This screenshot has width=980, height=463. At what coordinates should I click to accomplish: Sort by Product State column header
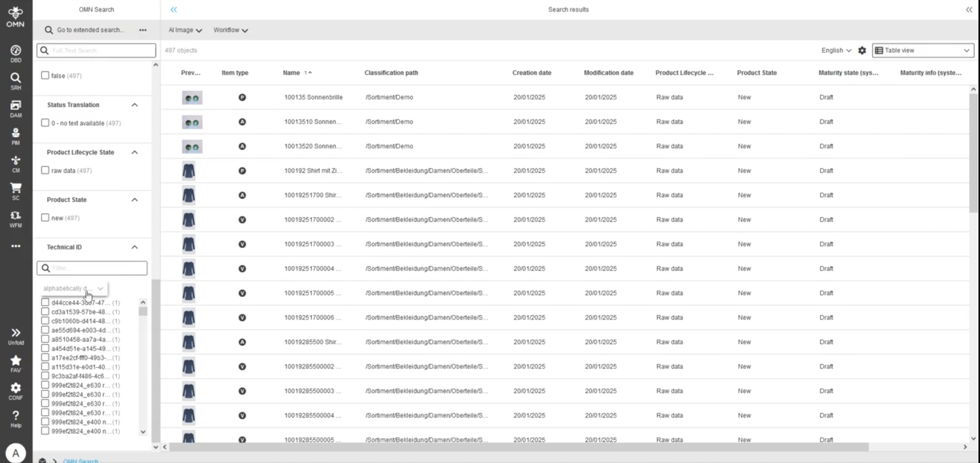[757, 73]
